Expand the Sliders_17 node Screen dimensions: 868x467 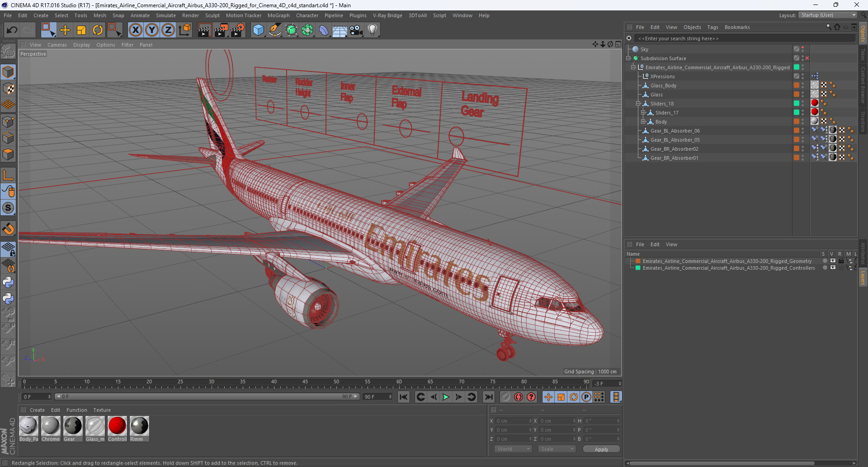[643, 113]
